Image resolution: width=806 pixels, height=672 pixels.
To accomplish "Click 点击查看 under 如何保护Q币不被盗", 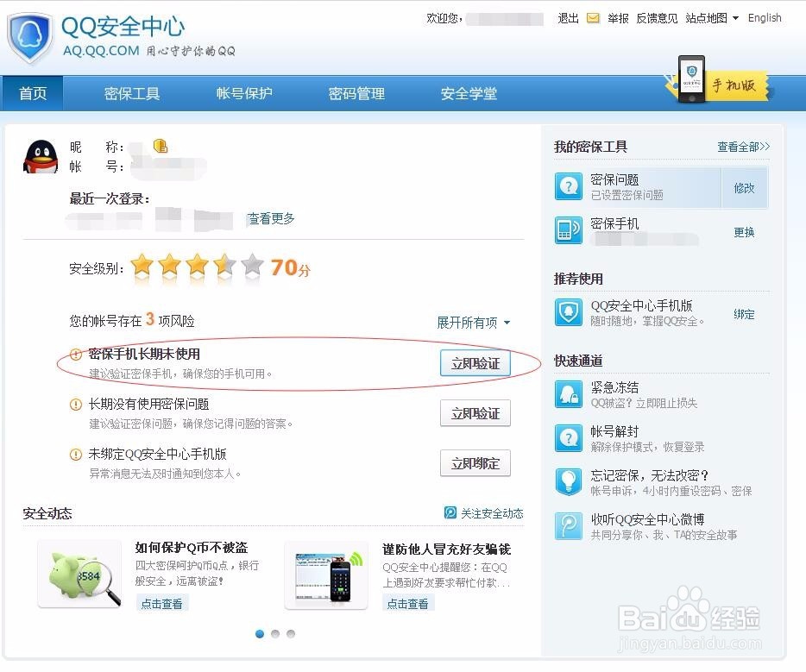I will coord(162,604).
